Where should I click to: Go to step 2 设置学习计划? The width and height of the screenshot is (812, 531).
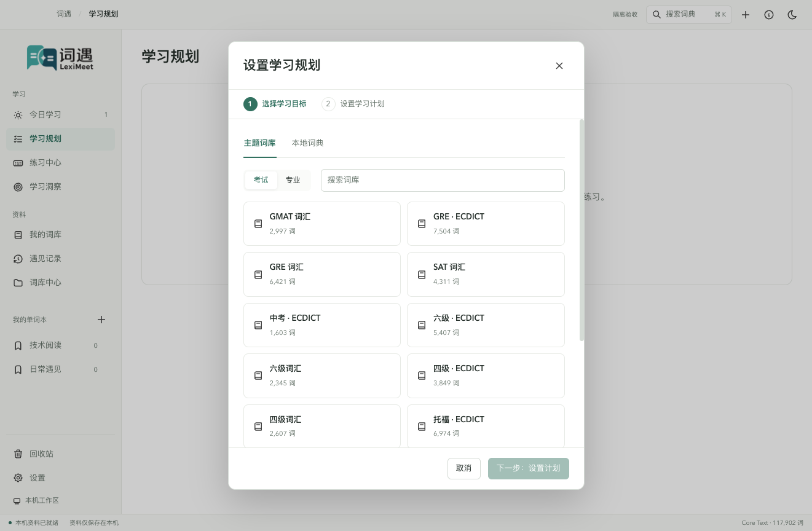point(353,104)
